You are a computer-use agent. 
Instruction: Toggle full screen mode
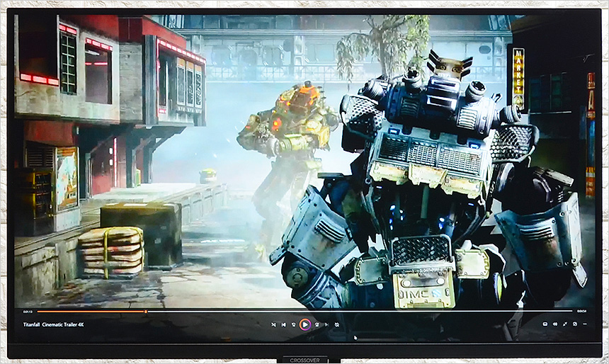click(x=565, y=324)
